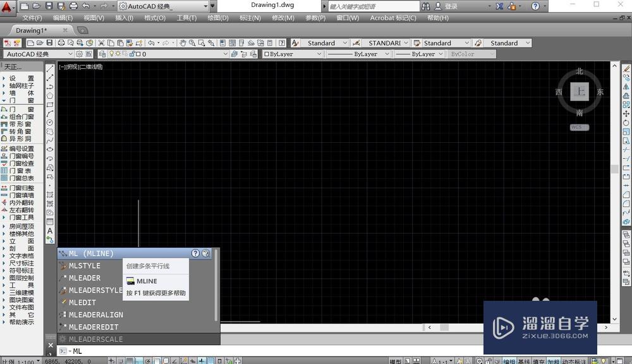Open the 标注(N) menu
The width and height of the screenshot is (632, 364).
click(x=250, y=18)
